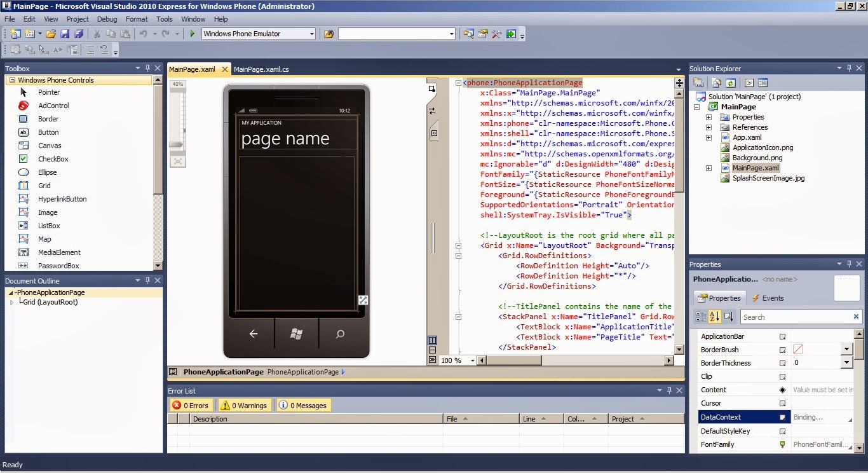The image size is (868, 473).
Task: Select SplashScreenImage.jpg in Solution Explorer
Action: [768, 178]
